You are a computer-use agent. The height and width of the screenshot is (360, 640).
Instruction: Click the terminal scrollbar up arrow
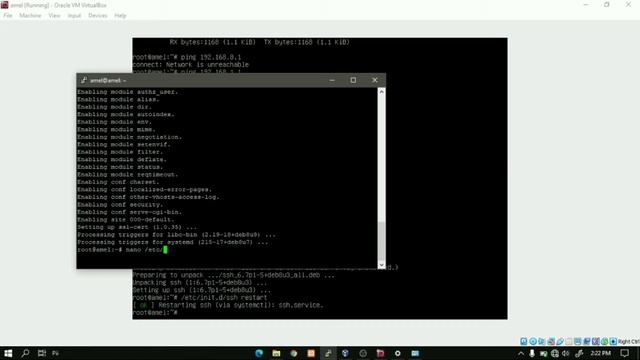[381, 92]
